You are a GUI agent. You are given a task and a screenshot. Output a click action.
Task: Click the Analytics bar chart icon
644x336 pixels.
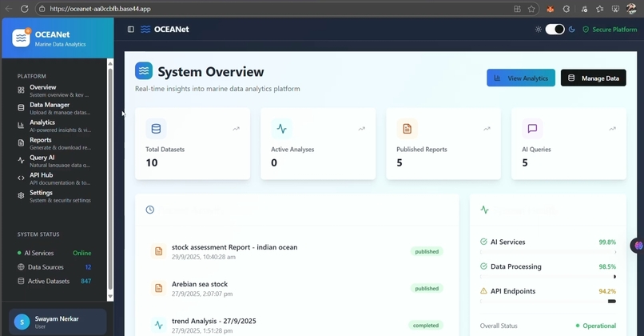click(x=21, y=126)
